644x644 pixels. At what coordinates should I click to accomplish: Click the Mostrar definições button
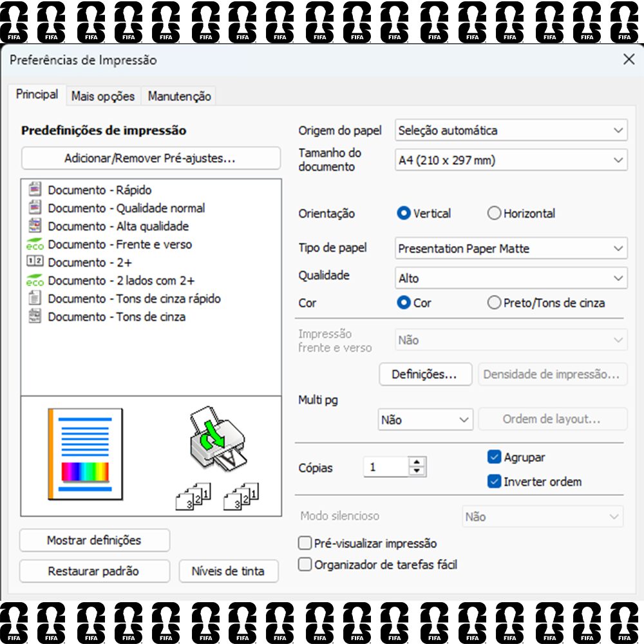pyautogui.click(x=95, y=540)
